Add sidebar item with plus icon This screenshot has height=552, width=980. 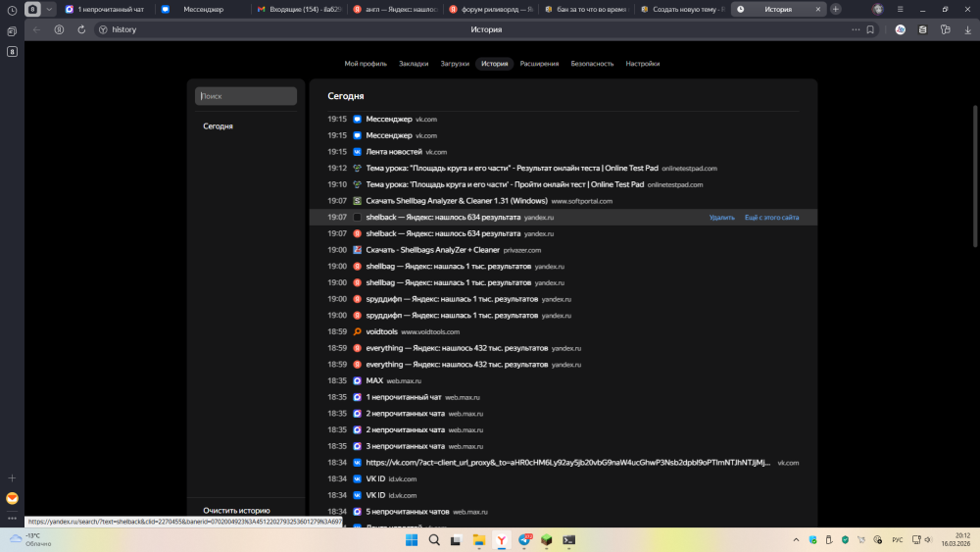tap(12, 478)
